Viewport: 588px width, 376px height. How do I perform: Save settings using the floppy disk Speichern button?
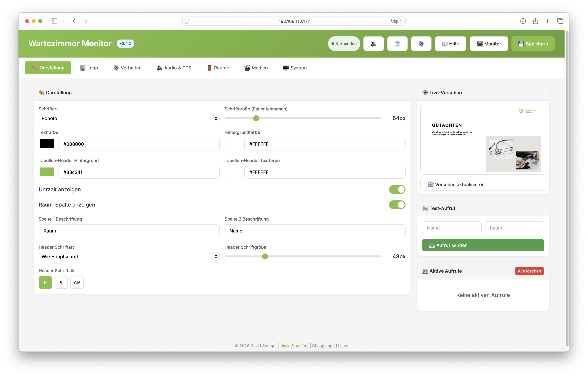tap(533, 43)
